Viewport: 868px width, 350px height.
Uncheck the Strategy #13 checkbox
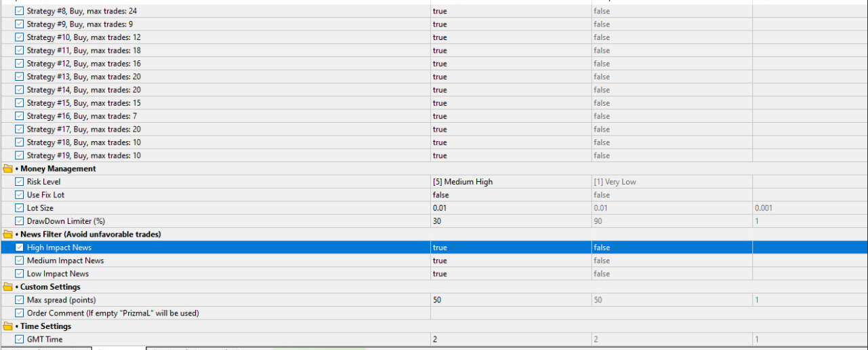coord(19,77)
